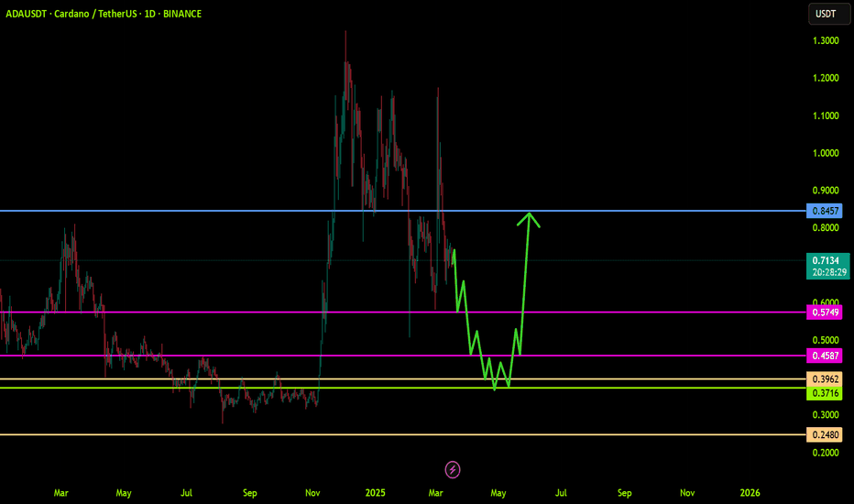Click the pink lightning bolt event icon
This screenshot has height=504, width=854.
point(453,469)
